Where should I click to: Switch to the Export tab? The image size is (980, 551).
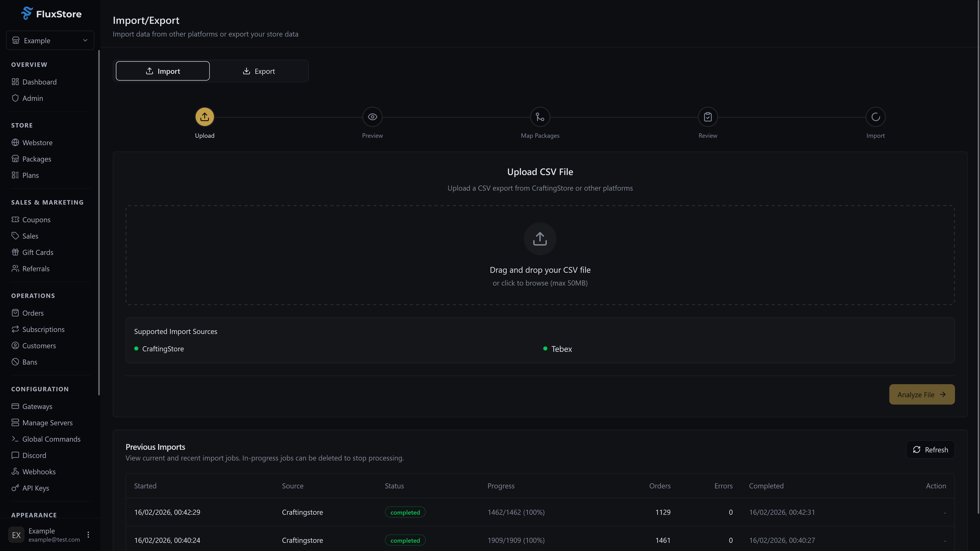[259, 71]
